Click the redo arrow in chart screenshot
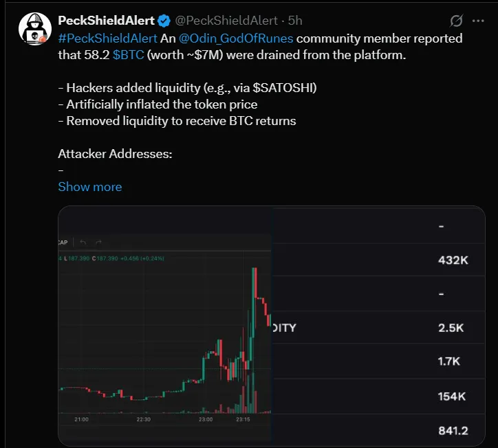The width and height of the screenshot is (498, 448). (98, 242)
